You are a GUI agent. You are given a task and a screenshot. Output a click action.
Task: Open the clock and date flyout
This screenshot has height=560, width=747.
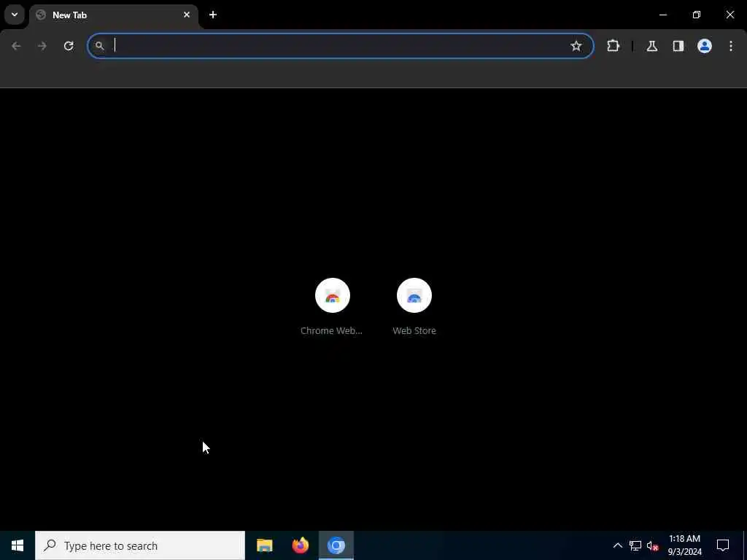click(x=684, y=545)
